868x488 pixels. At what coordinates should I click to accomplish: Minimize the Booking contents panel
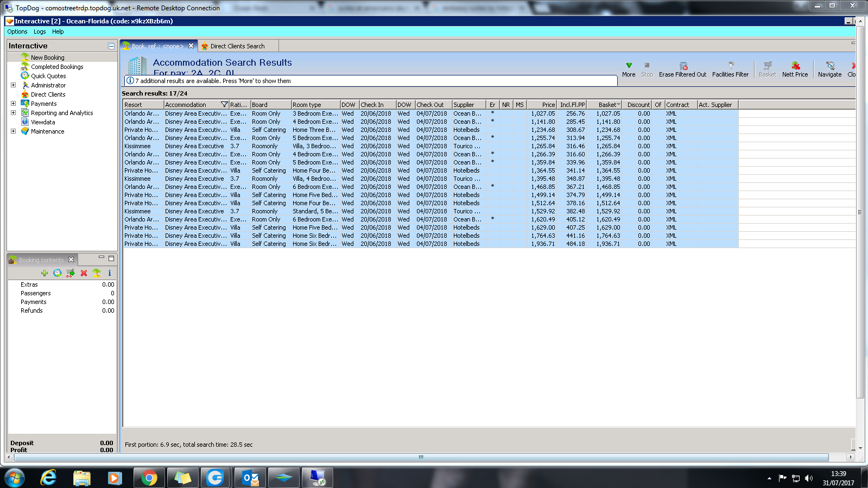(101, 258)
